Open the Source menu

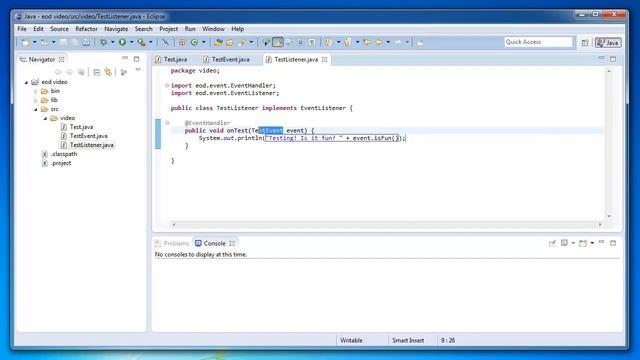tap(60, 29)
